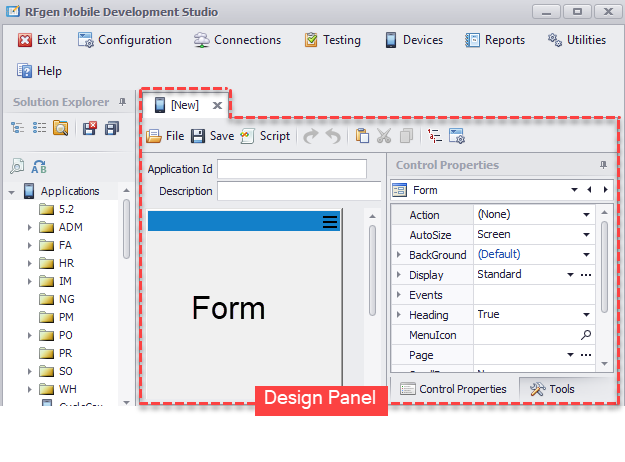Open the Utilities menu

click(x=576, y=40)
